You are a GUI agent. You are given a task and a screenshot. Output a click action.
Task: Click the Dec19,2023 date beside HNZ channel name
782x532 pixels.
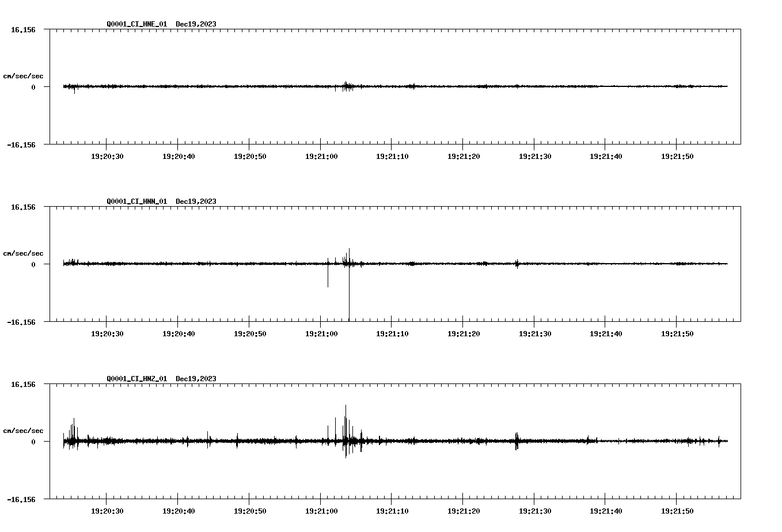point(196,379)
